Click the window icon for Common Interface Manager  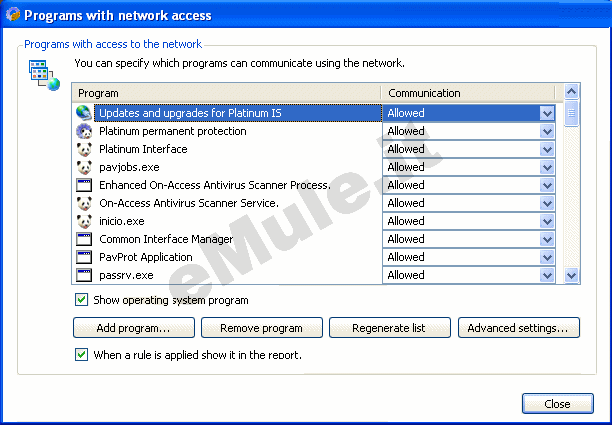84,239
